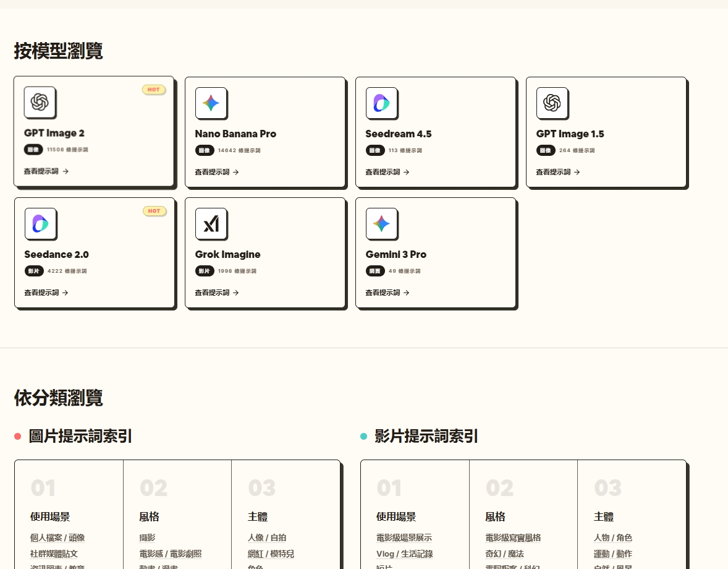Open 查看提示詞 link for Seedream 4.5
This screenshot has width=728, height=569.
pos(387,173)
